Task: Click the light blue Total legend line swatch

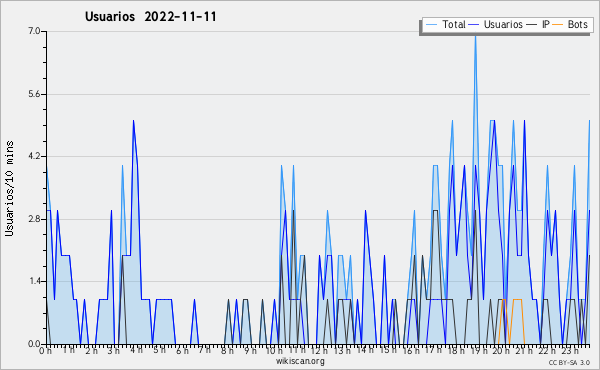Action: (x=431, y=25)
